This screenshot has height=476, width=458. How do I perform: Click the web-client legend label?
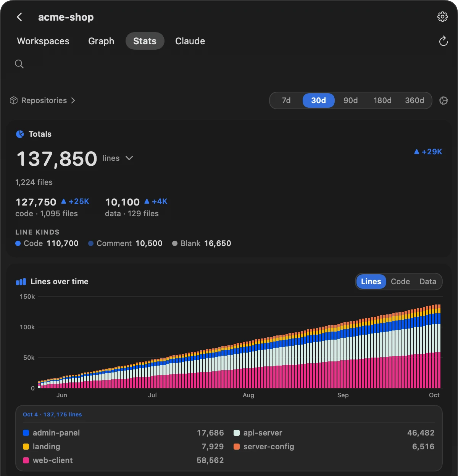click(53, 460)
